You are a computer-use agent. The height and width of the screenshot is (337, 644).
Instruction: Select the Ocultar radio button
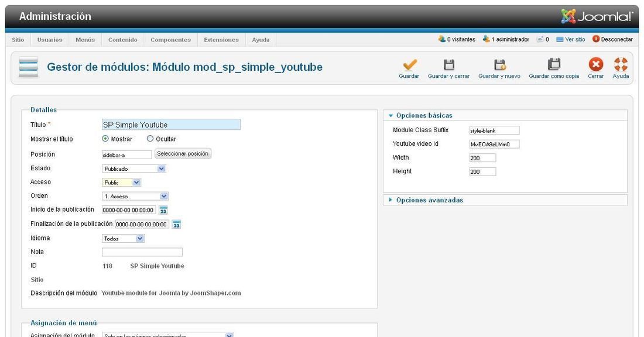coord(150,139)
